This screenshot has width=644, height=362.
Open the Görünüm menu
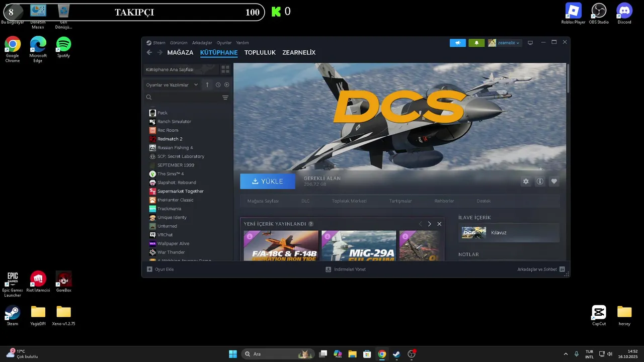click(179, 43)
